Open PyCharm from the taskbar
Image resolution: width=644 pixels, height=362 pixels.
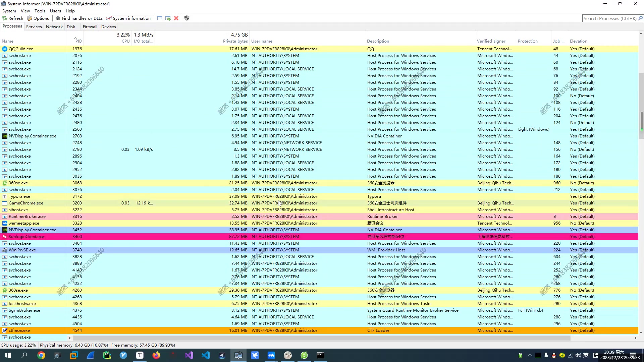click(x=107, y=355)
